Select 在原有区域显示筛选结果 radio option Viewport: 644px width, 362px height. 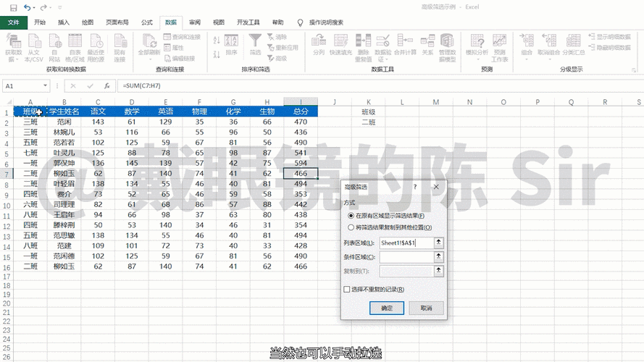[351, 216]
